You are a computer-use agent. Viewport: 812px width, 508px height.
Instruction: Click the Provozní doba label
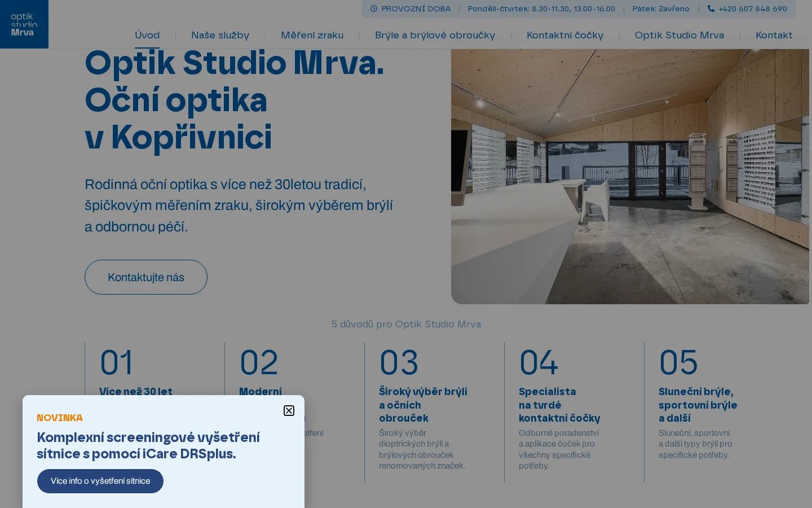click(x=416, y=8)
